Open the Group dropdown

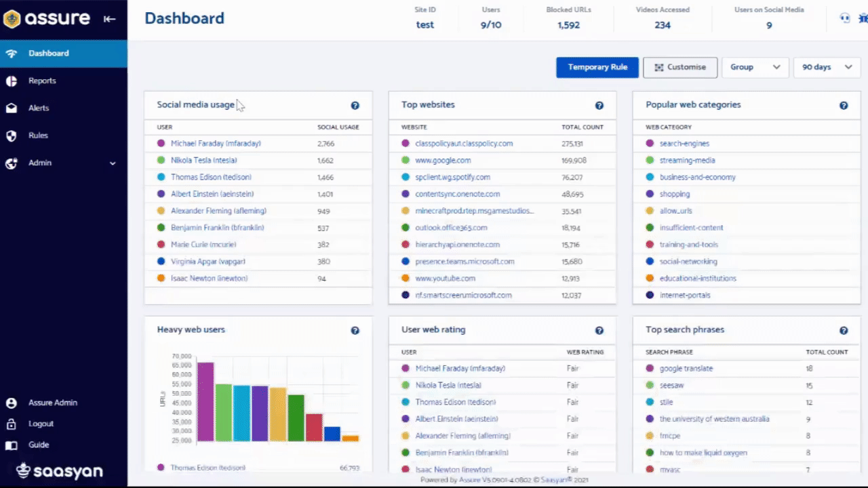(755, 67)
